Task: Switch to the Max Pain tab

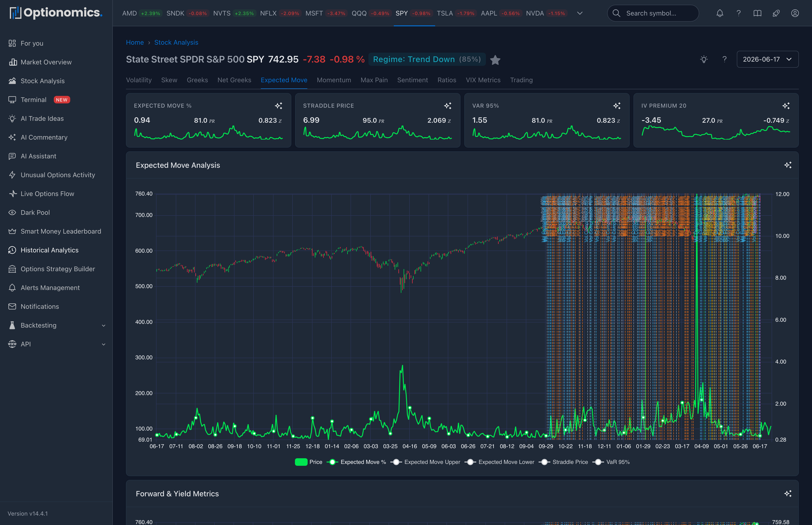Action: coord(374,80)
